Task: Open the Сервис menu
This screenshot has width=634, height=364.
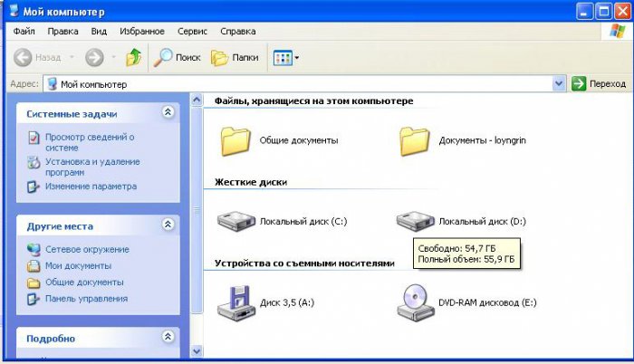Action: [x=192, y=31]
